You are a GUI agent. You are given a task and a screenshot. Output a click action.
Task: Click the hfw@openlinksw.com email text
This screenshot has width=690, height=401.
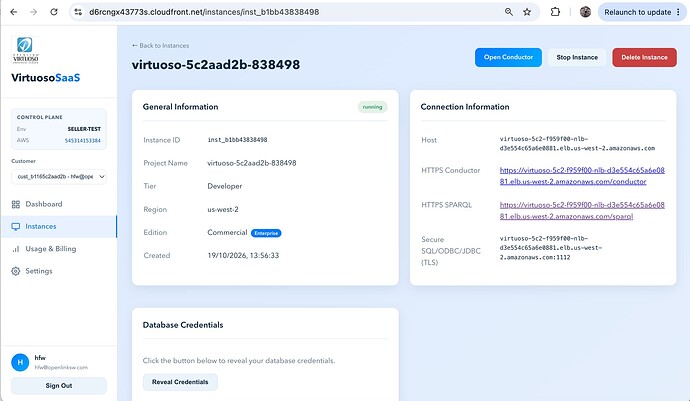point(61,367)
